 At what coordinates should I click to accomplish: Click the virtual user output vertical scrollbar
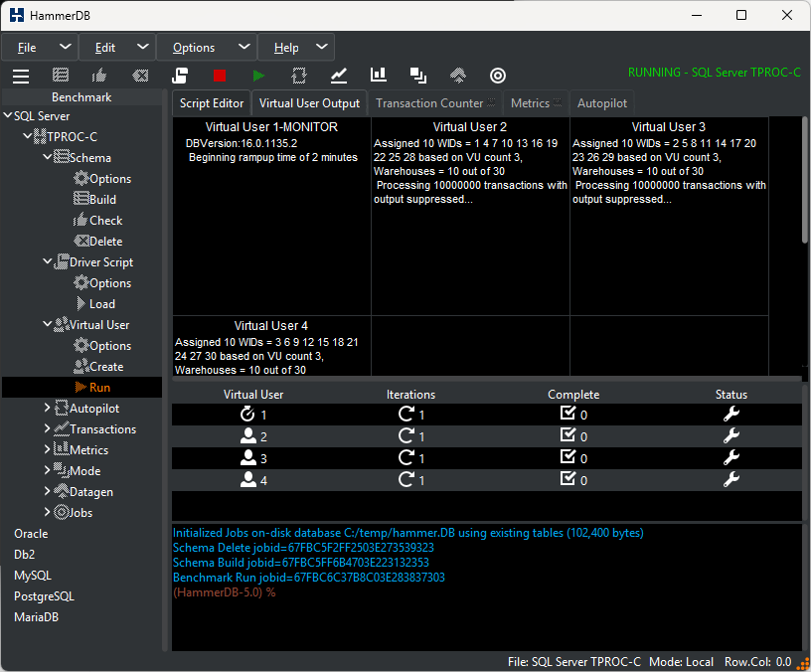pos(805,180)
